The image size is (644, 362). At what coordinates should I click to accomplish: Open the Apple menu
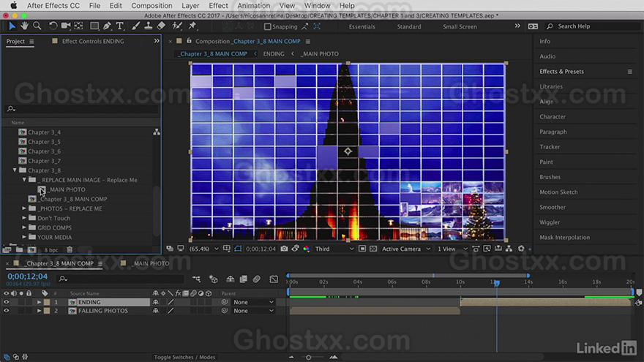tap(14, 6)
